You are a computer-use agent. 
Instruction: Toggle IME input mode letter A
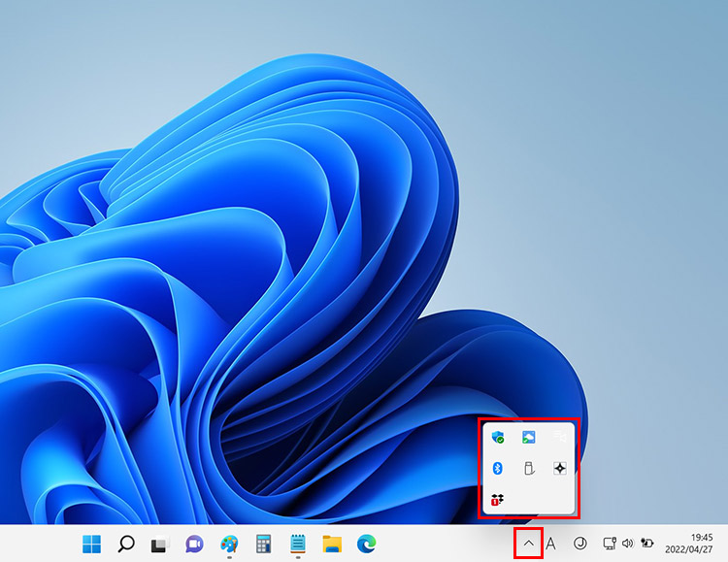[x=550, y=544]
